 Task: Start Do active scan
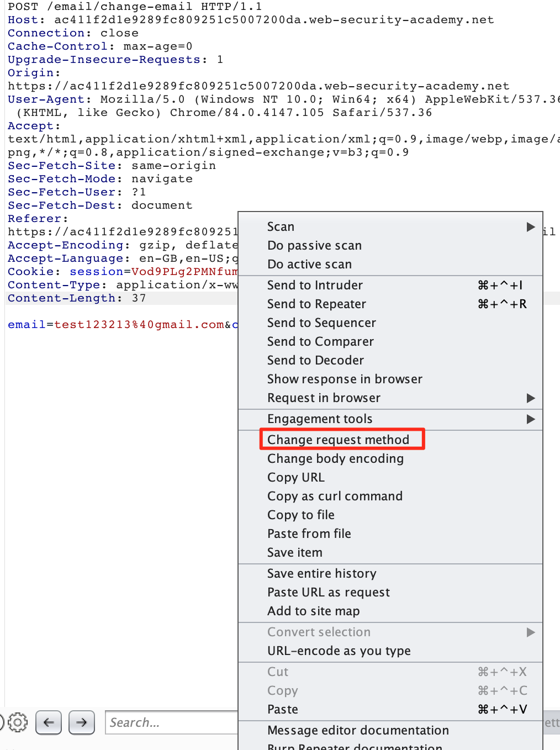[x=309, y=264]
